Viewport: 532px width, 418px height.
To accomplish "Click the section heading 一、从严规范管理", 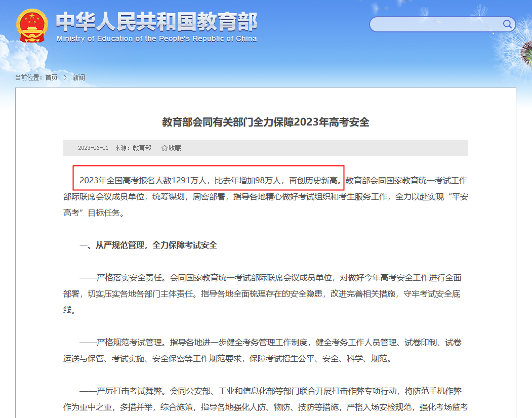I will (148, 245).
